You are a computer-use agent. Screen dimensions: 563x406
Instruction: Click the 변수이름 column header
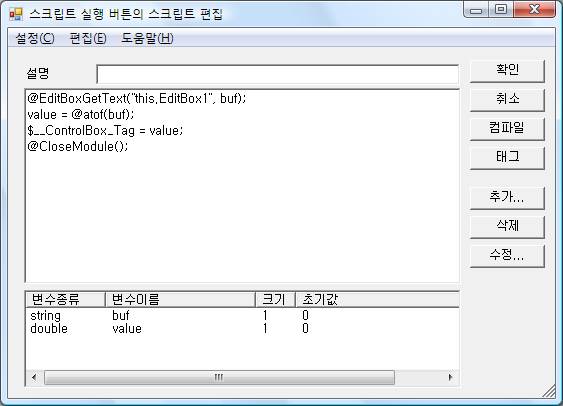click(180, 299)
